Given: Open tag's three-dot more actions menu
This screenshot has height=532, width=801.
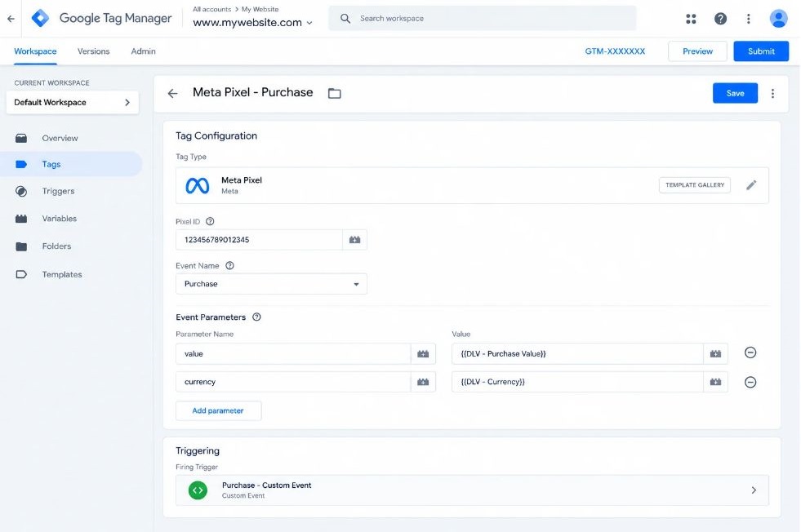Looking at the screenshot, I should [772, 94].
